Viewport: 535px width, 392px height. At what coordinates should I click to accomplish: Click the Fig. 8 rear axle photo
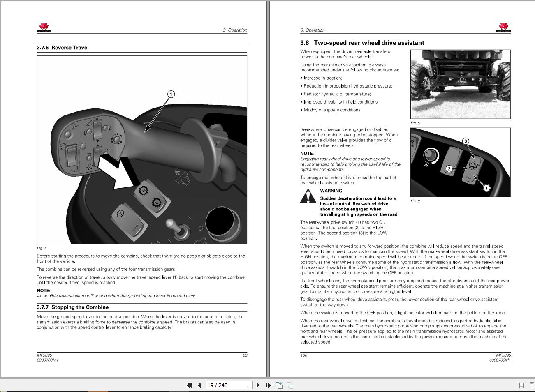click(x=460, y=84)
